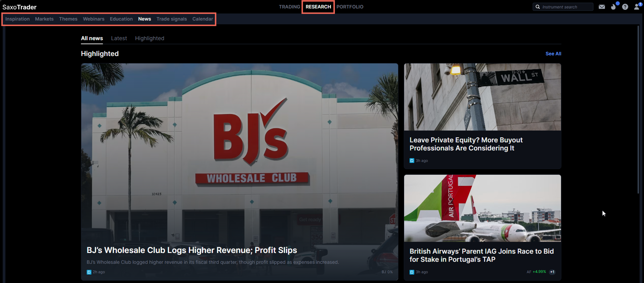Image resolution: width=644 pixels, height=283 pixels.
Task: Click the magnifying glass search icon
Action: pos(537,7)
